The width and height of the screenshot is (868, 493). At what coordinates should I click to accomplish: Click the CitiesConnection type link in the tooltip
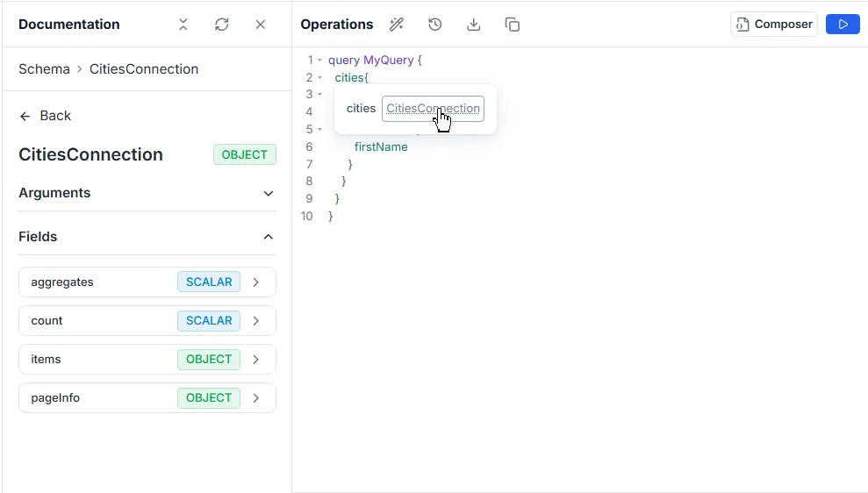pyautogui.click(x=433, y=109)
